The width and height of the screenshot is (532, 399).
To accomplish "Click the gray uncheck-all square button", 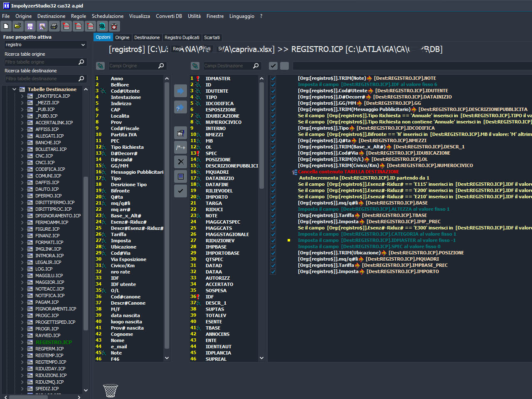I will click(284, 66).
